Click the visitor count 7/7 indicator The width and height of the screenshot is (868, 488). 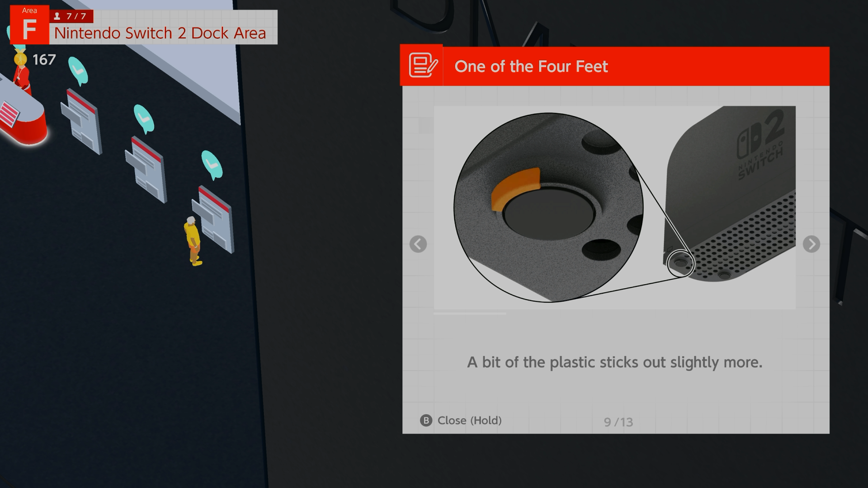point(71,16)
